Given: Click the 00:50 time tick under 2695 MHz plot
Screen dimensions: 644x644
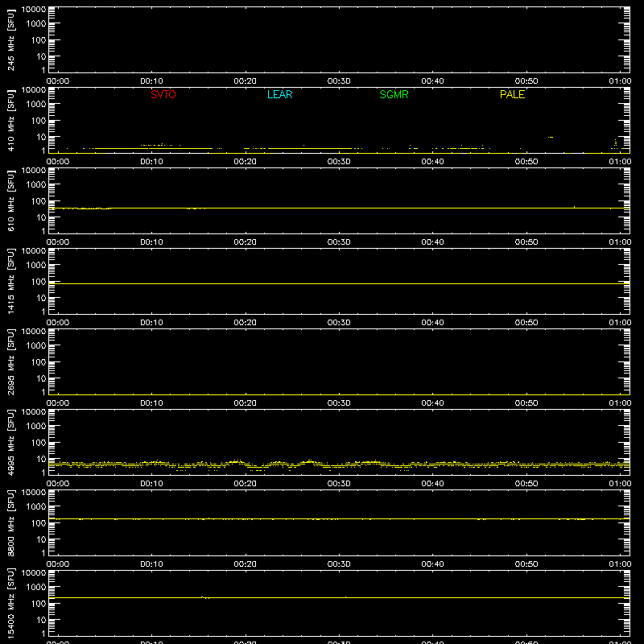Looking at the screenshot, I should (x=526, y=403).
